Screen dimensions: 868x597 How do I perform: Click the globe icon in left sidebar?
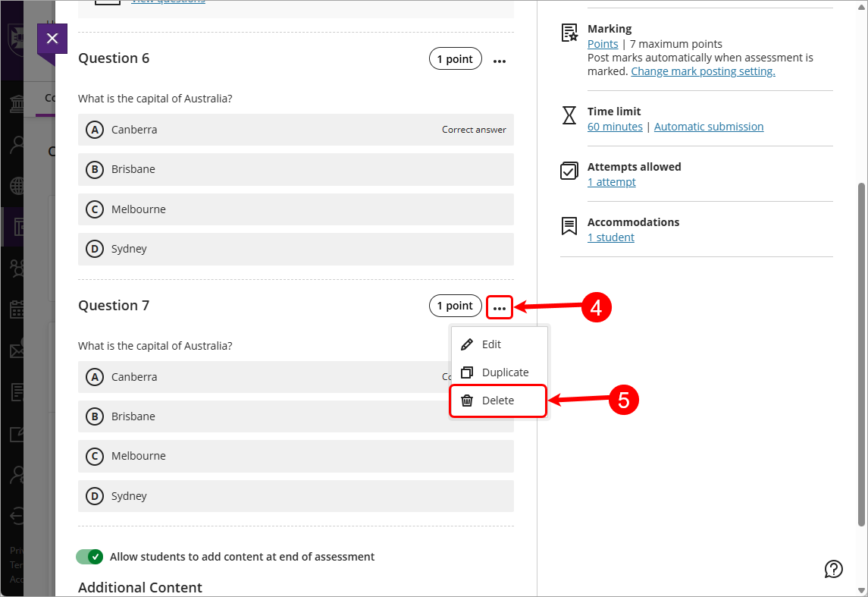[x=17, y=186]
